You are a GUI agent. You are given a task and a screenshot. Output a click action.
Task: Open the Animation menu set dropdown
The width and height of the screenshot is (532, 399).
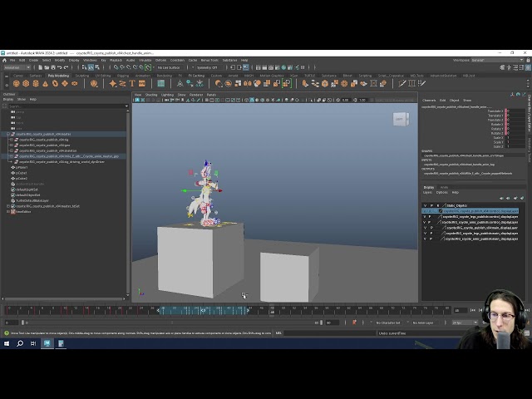pyautogui.click(x=17, y=67)
